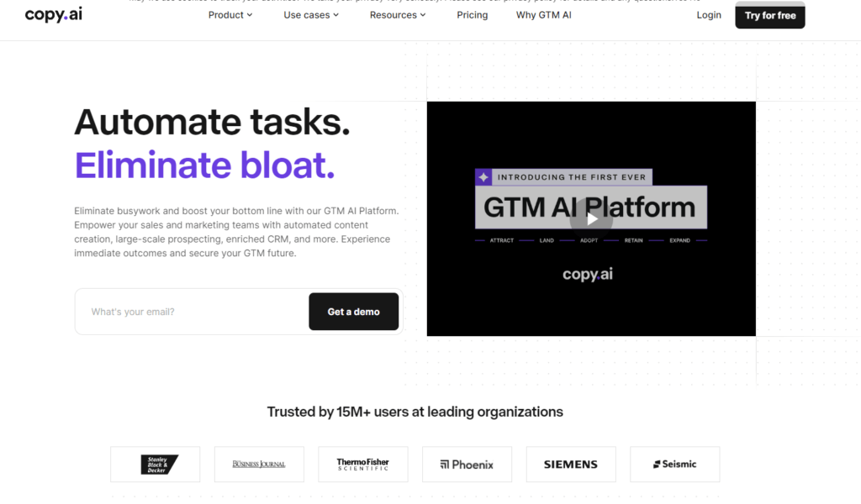Image resolution: width=861 pixels, height=504 pixels.
Task: Play the GTM AI Platform intro video
Action: click(591, 218)
